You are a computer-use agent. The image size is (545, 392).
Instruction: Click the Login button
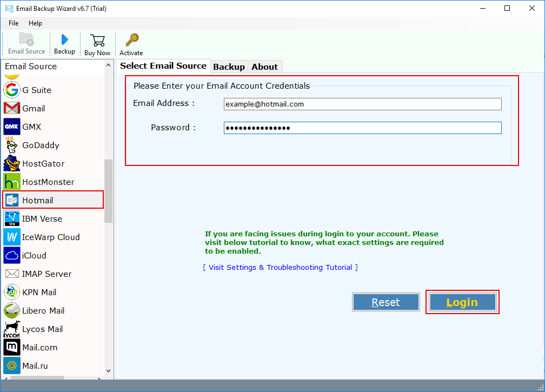(x=462, y=302)
